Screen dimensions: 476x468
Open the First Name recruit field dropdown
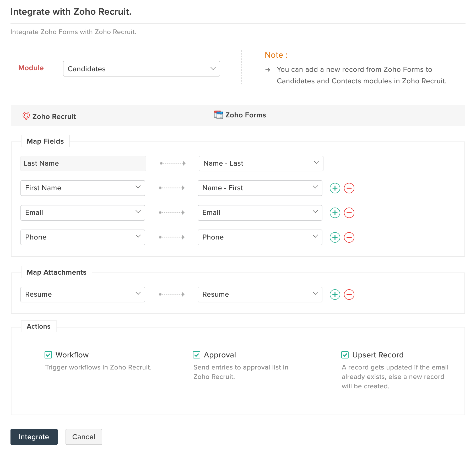click(x=83, y=188)
